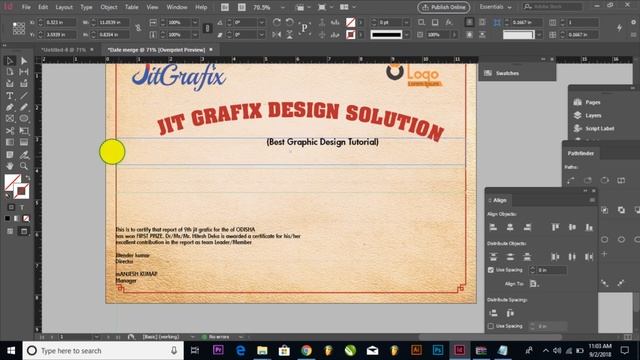Select the Eyedropper tool

[x=24, y=155]
